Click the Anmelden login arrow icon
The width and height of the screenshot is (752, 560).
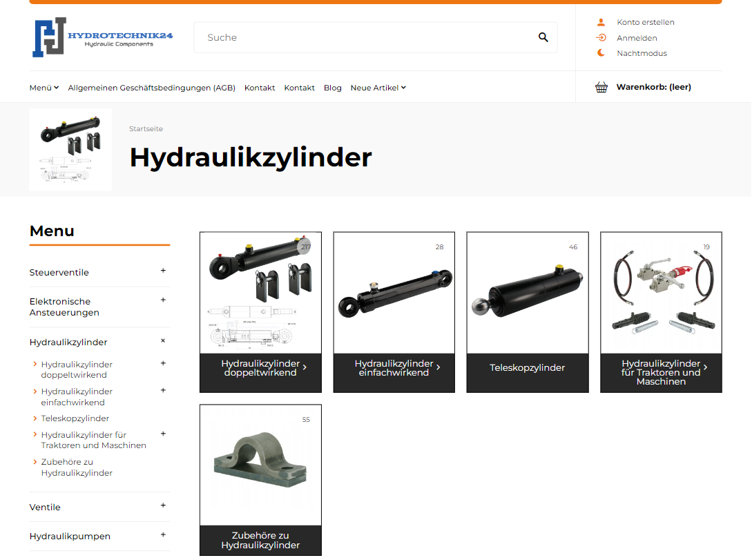pos(601,38)
